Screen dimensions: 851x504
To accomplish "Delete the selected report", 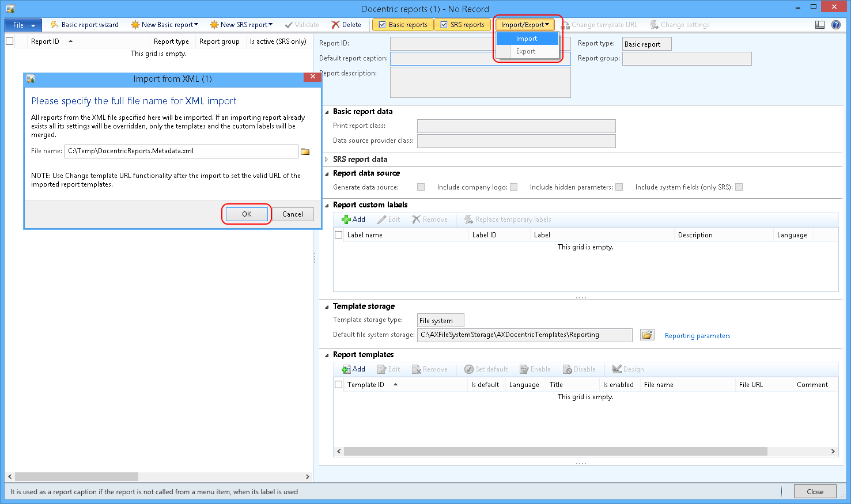I will point(346,25).
